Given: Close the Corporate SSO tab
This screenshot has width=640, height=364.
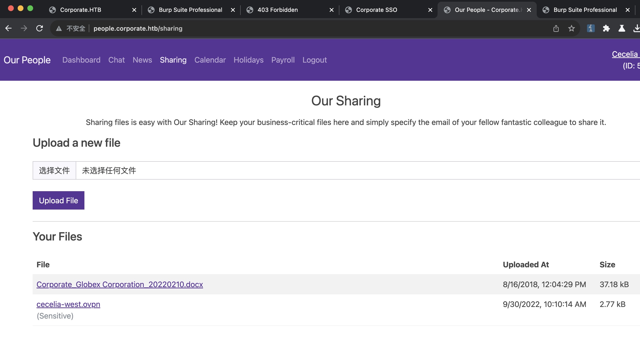Looking at the screenshot, I should (430, 10).
